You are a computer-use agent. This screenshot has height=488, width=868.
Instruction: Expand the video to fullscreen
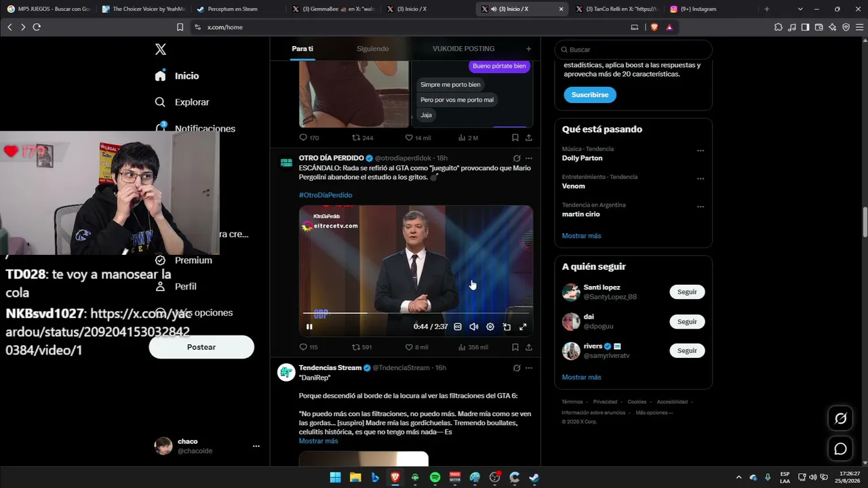pos(523,327)
